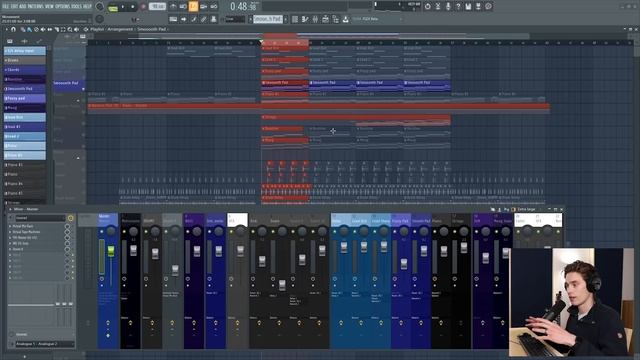
Task: Select Lead 2 in the pattern picker
Action: coord(25,136)
